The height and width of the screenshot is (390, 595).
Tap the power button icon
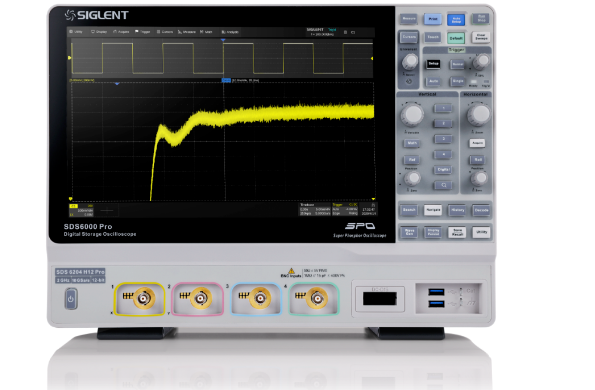71,299
